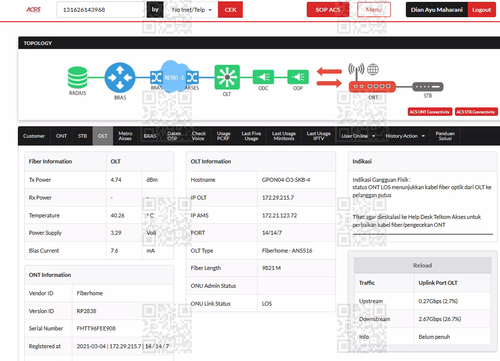
Task: Select the ODP node icon
Action: (x=298, y=77)
